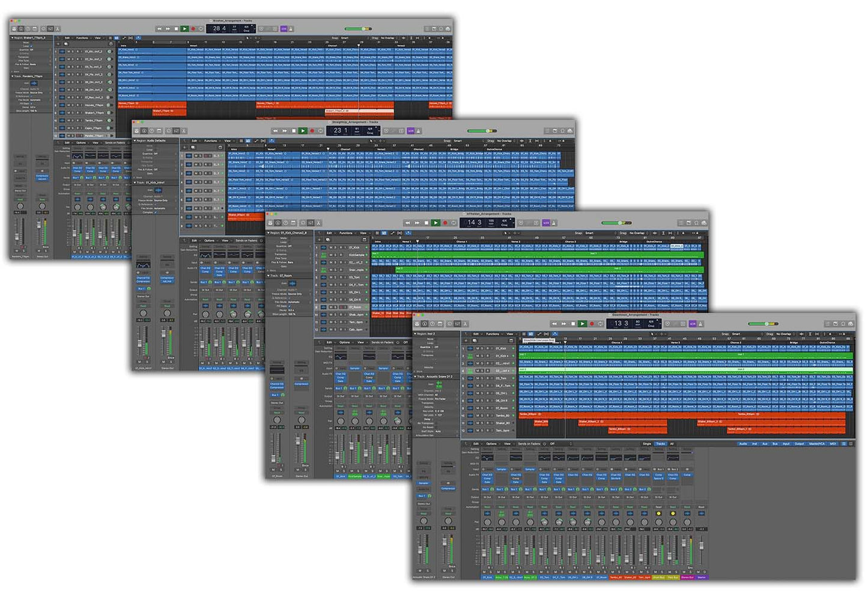Click the Audio filter button in mixer

click(x=742, y=444)
